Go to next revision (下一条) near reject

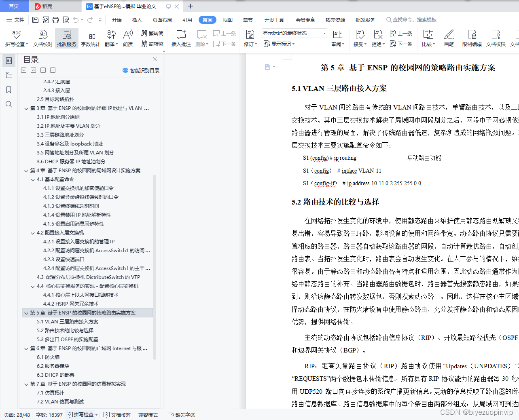401,44
